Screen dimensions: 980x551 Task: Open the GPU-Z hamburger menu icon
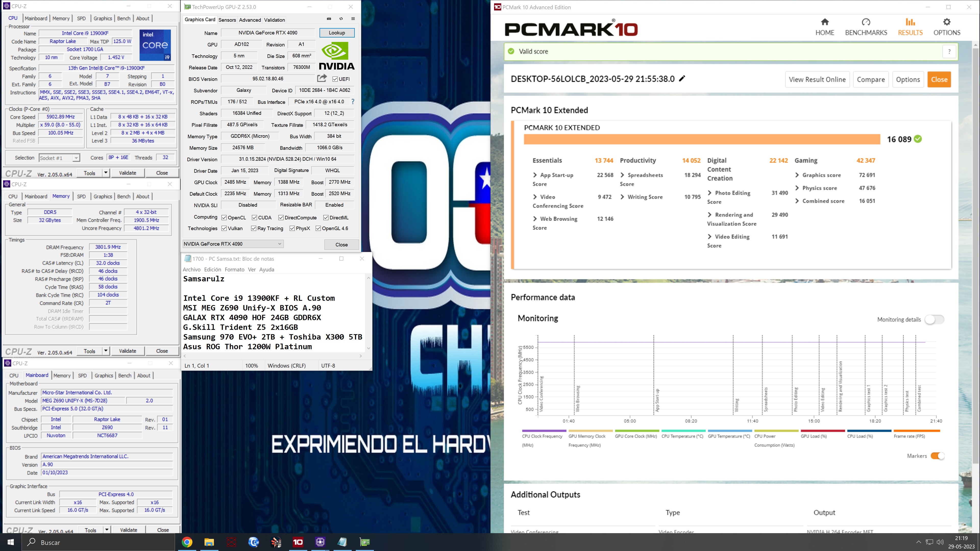pos(353,19)
